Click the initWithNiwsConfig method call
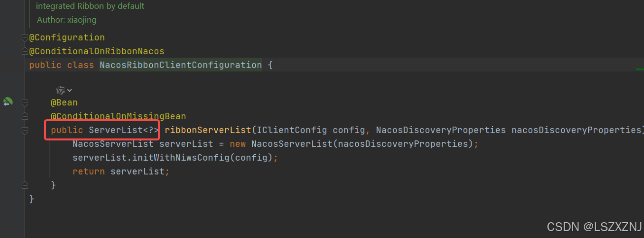This screenshot has width=644, height=238. click(181, 158)
